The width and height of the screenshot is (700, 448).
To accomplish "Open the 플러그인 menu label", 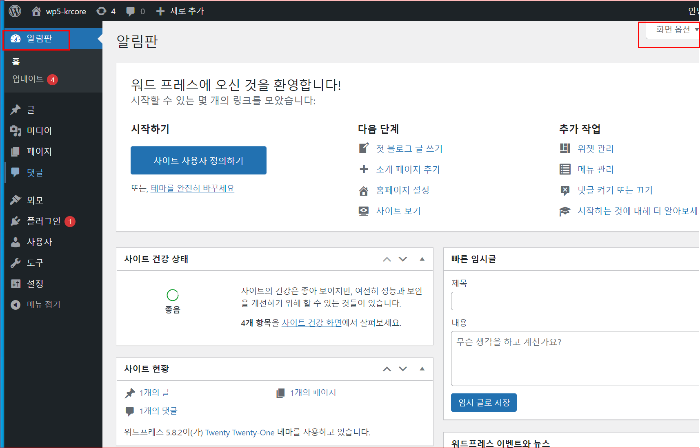I will point(44,221).
